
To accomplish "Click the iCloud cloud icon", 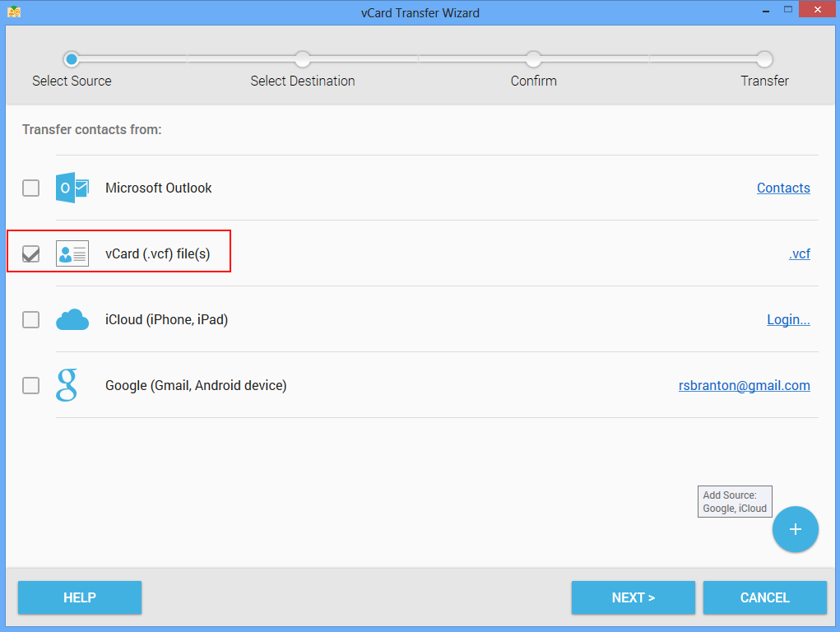I will (x=72, y=319).
